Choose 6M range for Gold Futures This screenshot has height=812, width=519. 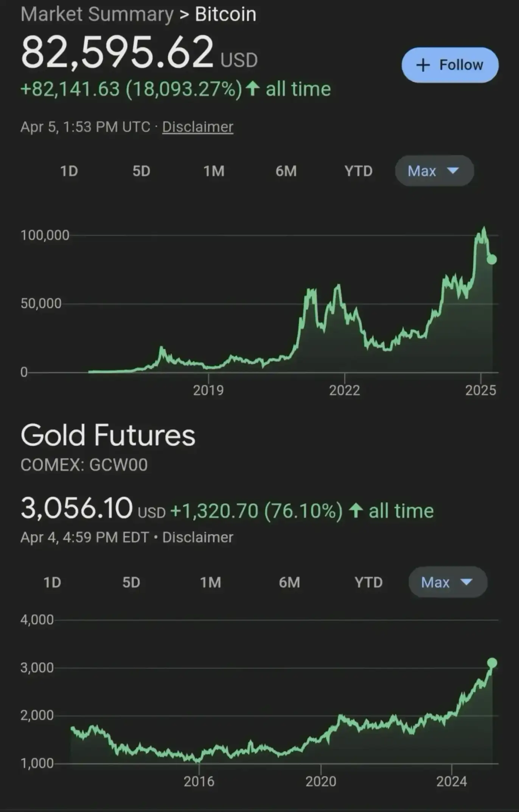[289, 582]
